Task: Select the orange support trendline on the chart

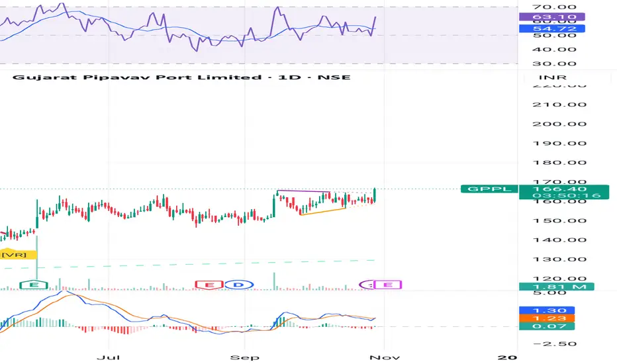Action: coord(322,211)
